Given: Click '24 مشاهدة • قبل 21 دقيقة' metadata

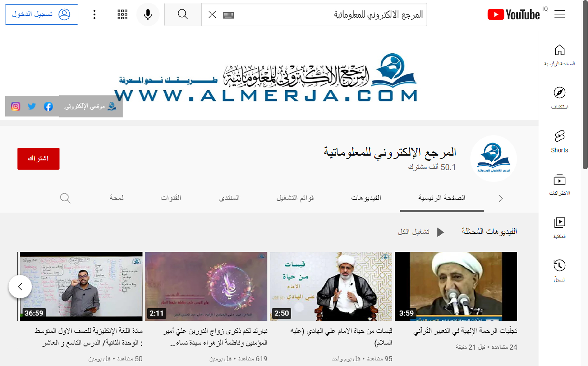Looking at the screenshot, I should point(486,347).
